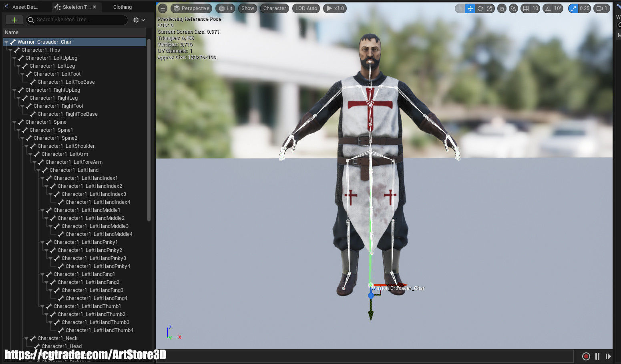Pause the preview animation playback
This screenshot has width=621, height=364.
point(597,356)
